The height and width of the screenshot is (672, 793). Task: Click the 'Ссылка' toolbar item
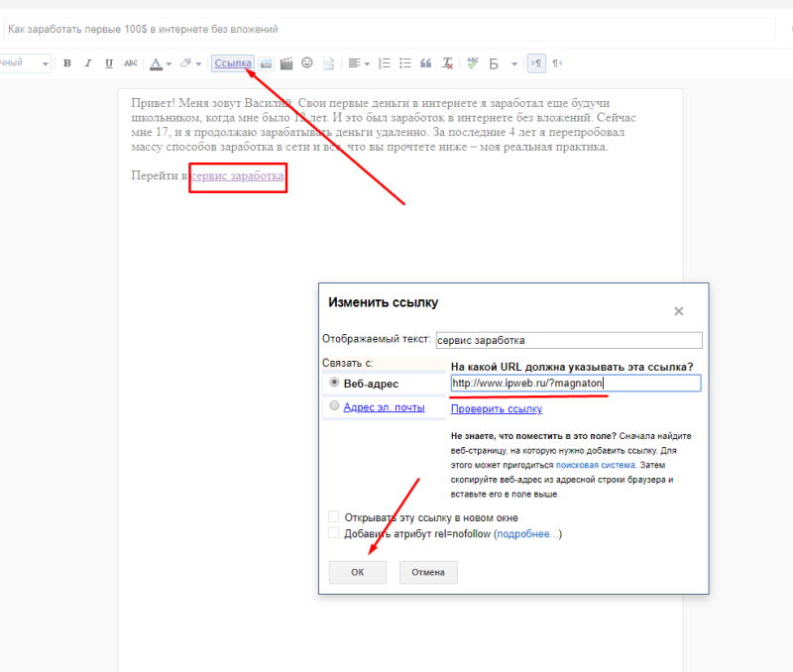[x=233, y=63]
